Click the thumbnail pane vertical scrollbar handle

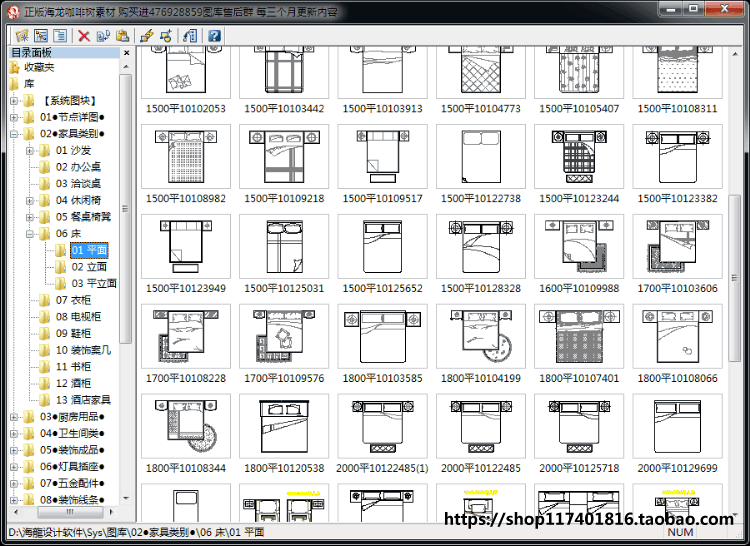734,278
